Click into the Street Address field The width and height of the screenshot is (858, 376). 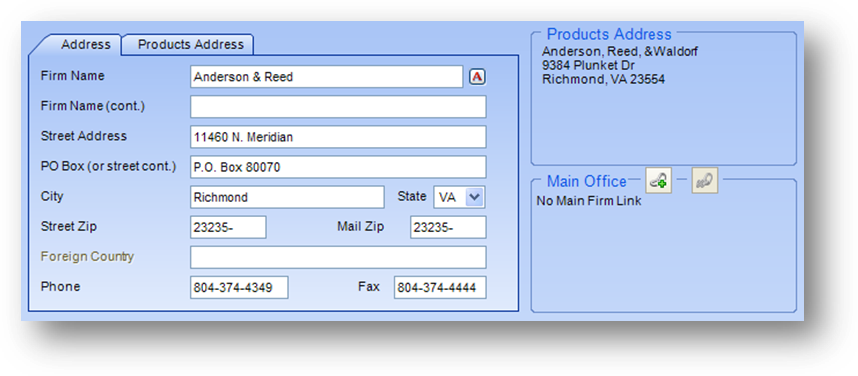tap(338, 137)
